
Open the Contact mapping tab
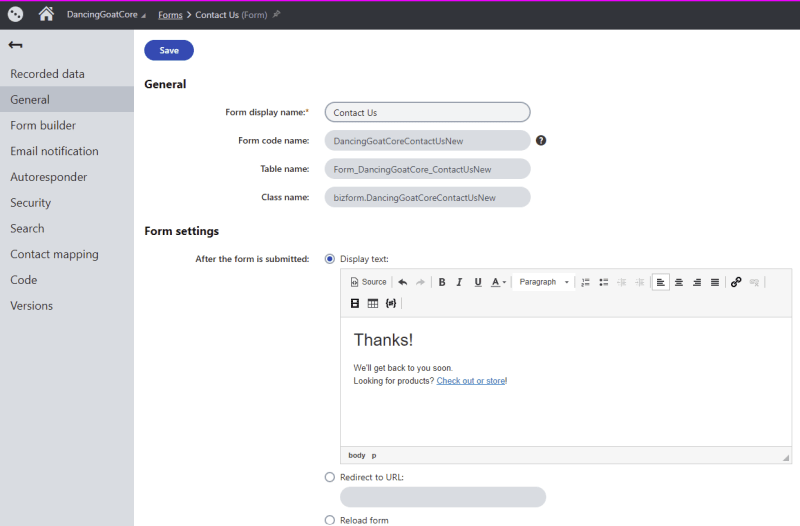[x=67, y=254]
